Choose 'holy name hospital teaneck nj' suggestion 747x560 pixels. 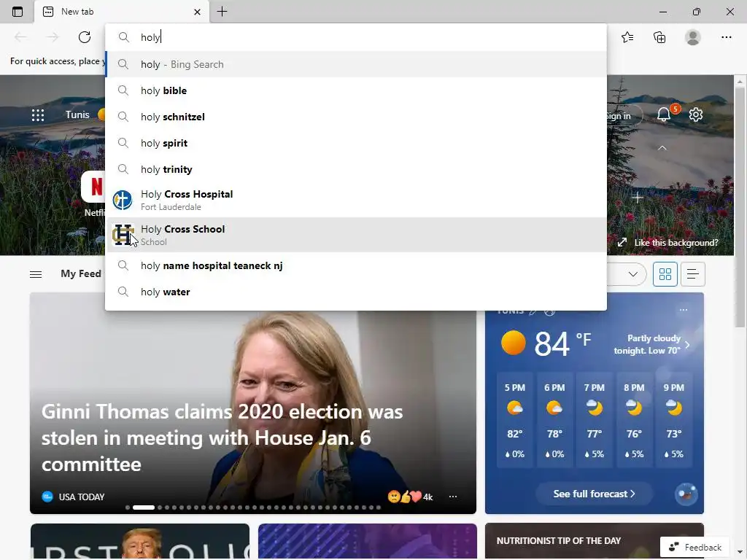point(356,265)
